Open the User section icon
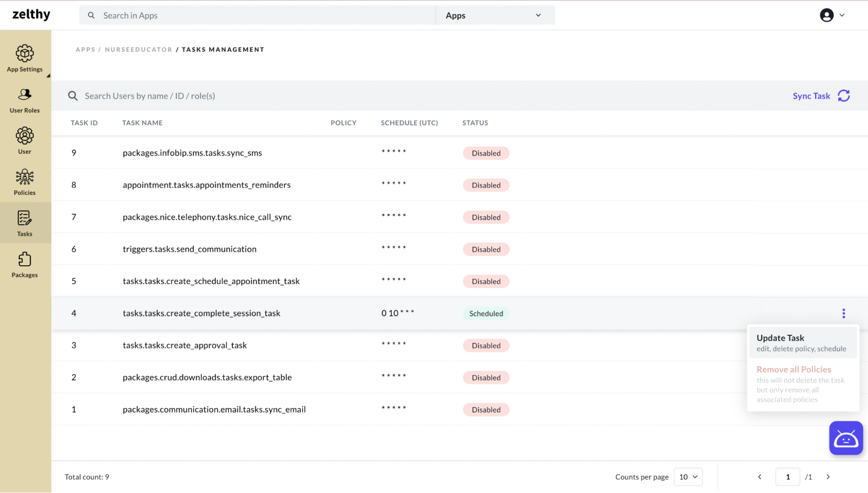The height and width of the screenshot is (493, 868). point(25,136)
